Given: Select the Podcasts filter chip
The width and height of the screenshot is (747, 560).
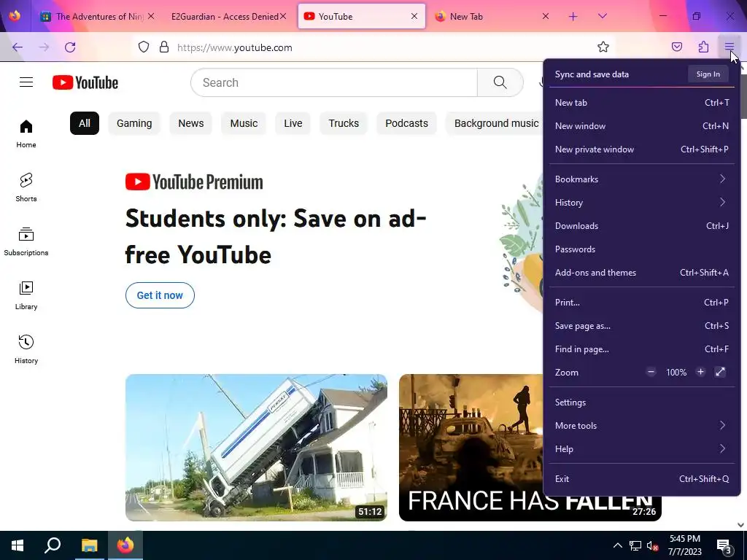Looking at the screenshot, I should coord(406,123).
